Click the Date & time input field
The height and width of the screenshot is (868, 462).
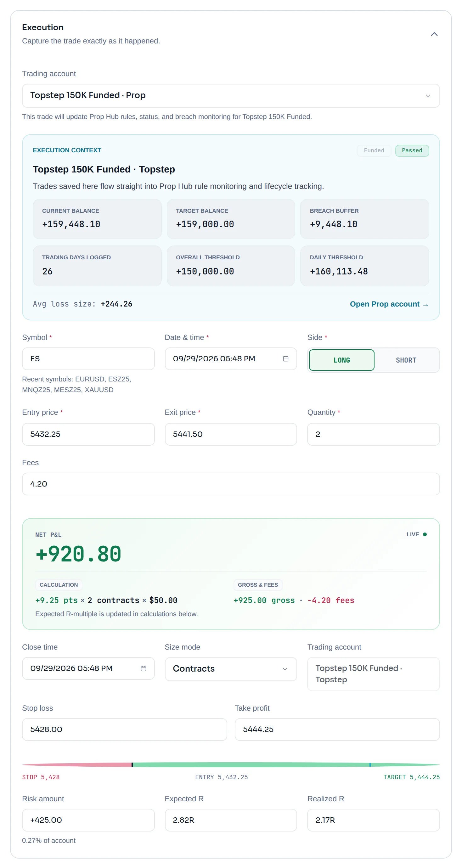(x=231, y=358)
